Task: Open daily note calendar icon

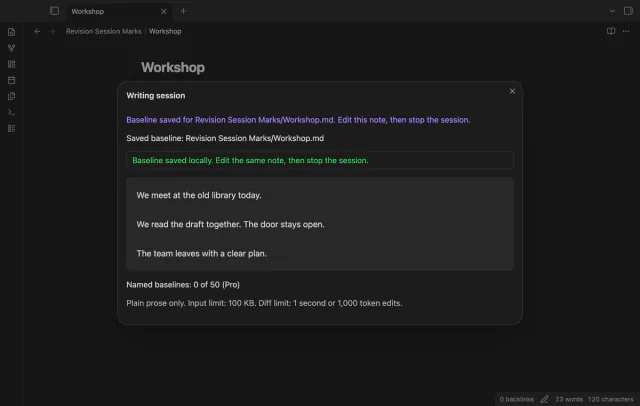Action: 11,80
